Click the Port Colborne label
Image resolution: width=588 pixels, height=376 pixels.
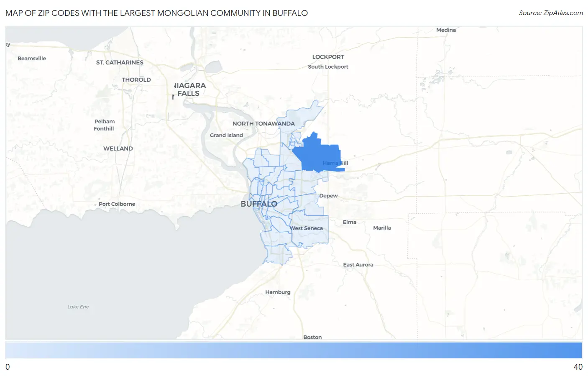coord(117,204)
